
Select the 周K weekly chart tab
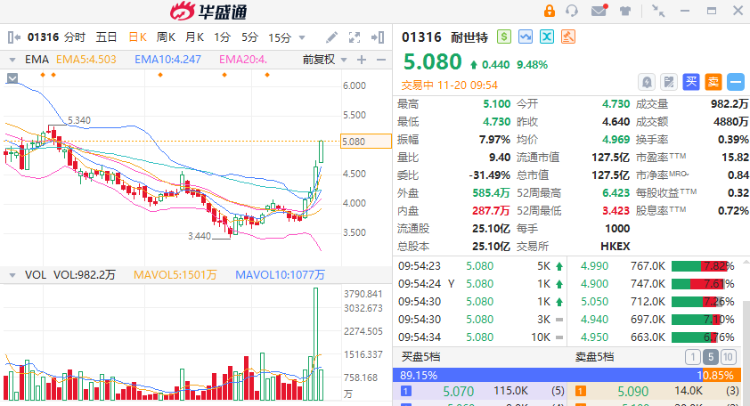click(x=165, y=37)
